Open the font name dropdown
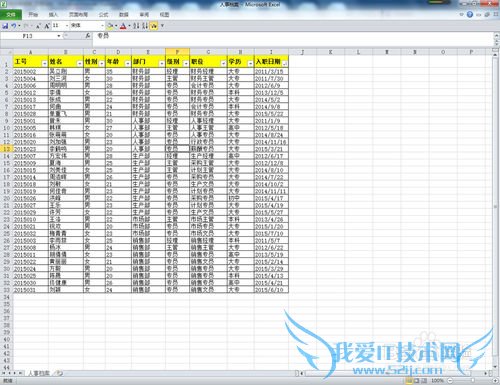Viewport: 500px width, 385px height. [102, 26]
